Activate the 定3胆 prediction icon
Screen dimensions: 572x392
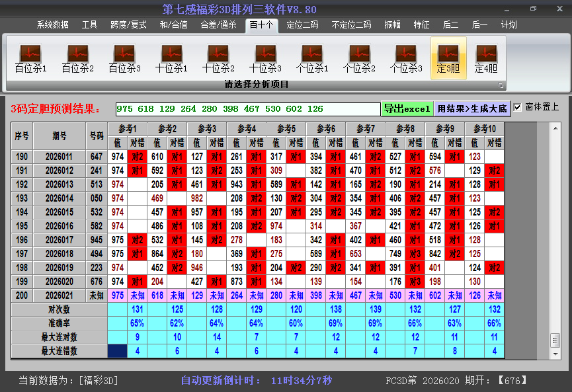[448, 58]
